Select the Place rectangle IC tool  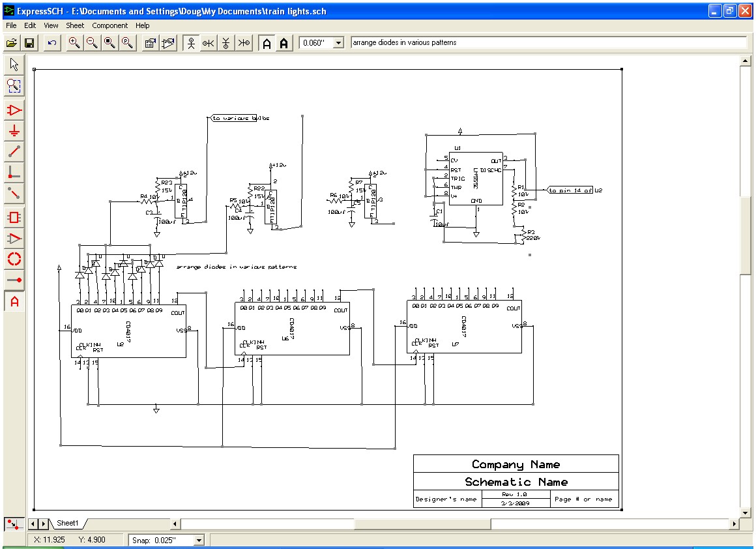click(x=14, y=217)
